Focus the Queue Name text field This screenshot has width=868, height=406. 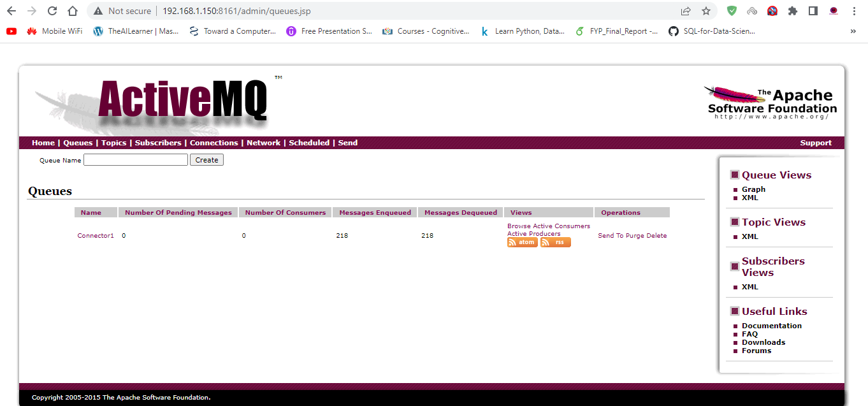[136, 160]
